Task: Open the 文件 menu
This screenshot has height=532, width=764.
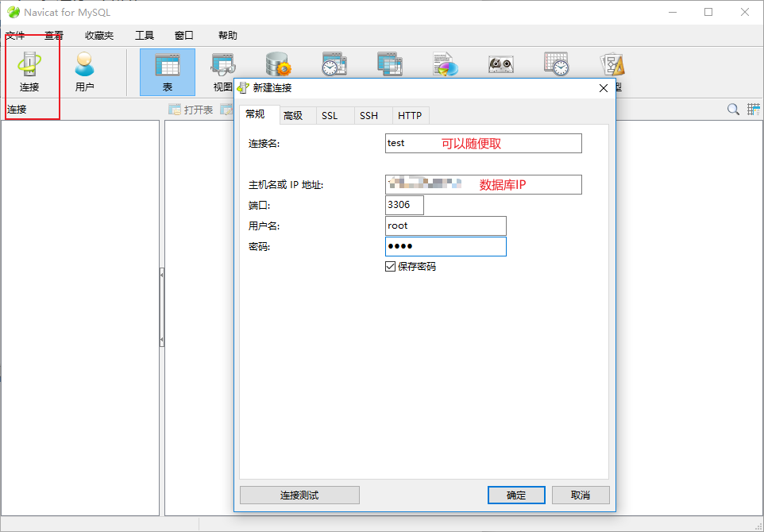Action: (x=15, y=36)
